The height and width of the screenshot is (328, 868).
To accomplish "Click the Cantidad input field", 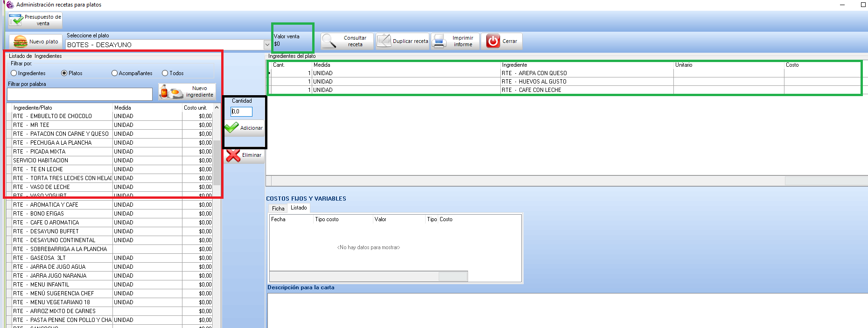I will click(241, 112).
